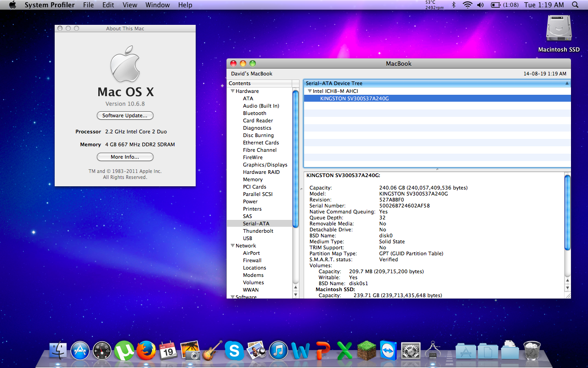Open the Apple menu
This screenshot has width=588, height=368.
(12, 5)
